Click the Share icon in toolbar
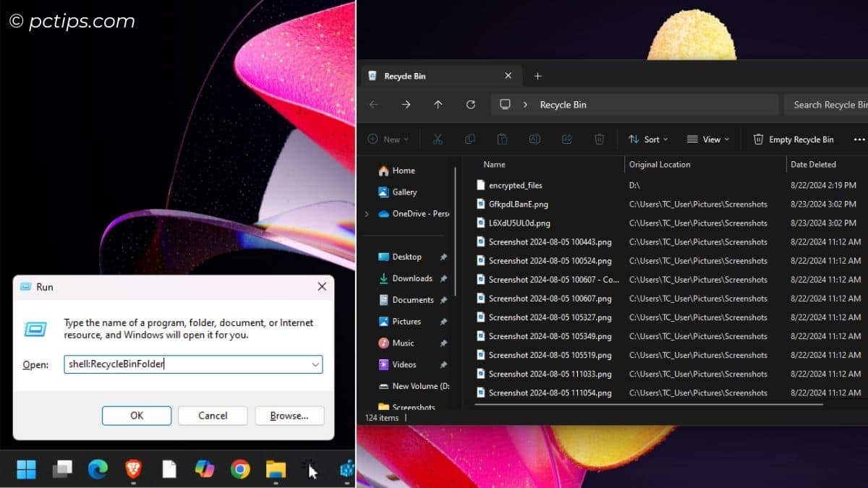868x488 pixels. click(x=567, y=140)
